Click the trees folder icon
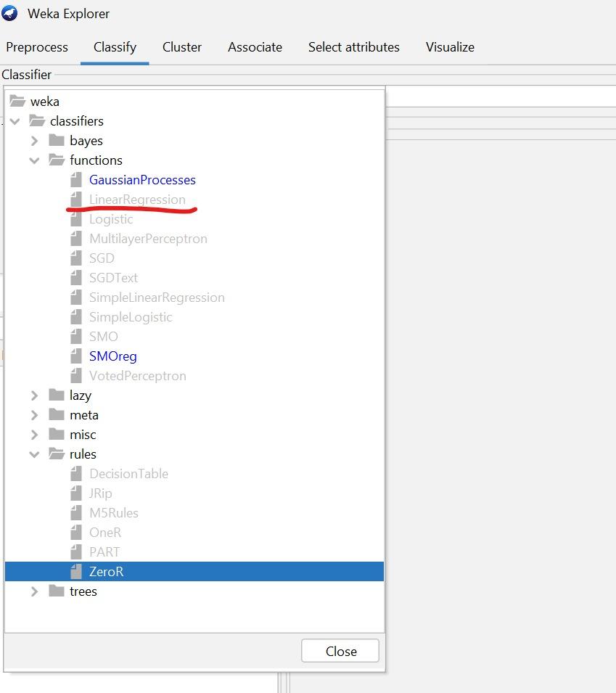 click(x=57, y=591)
